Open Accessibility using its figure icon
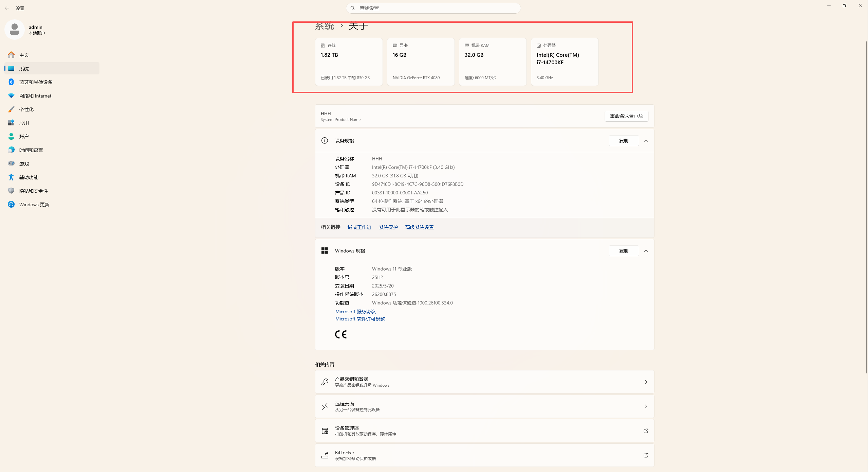 [x=11, y=177]
